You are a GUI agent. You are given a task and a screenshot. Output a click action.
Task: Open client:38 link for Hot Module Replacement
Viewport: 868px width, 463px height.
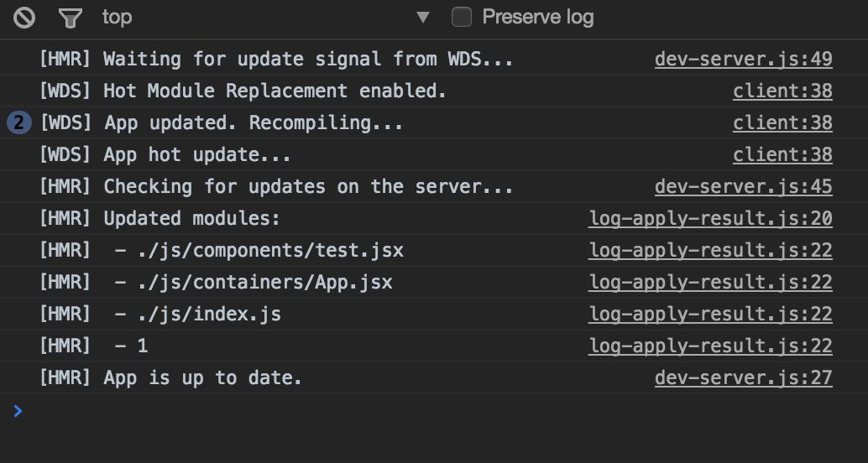click(x=782, y=91)
